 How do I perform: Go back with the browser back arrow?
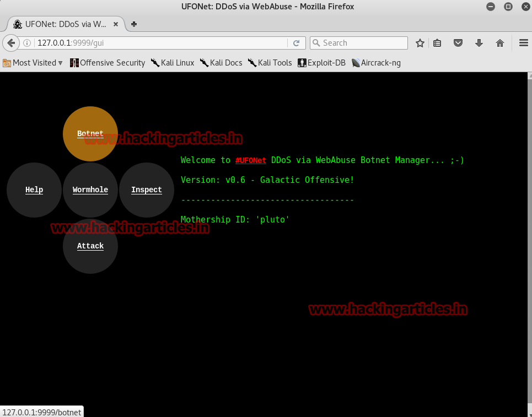tap(11, 43)
